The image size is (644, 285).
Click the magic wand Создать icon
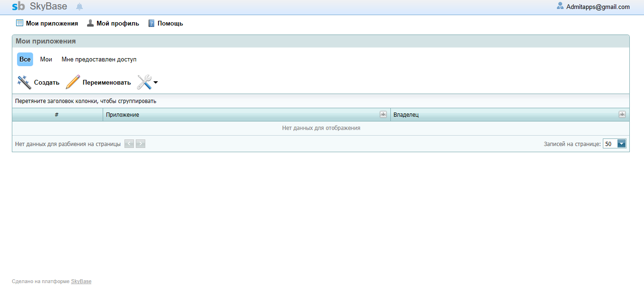[24, 82]
